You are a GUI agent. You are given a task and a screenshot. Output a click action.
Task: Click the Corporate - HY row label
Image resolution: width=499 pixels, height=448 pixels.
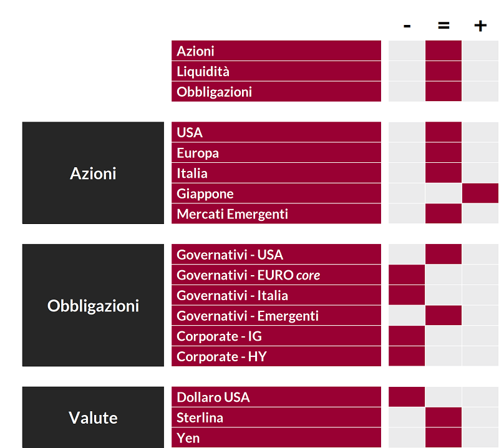[x=276, y=356]
